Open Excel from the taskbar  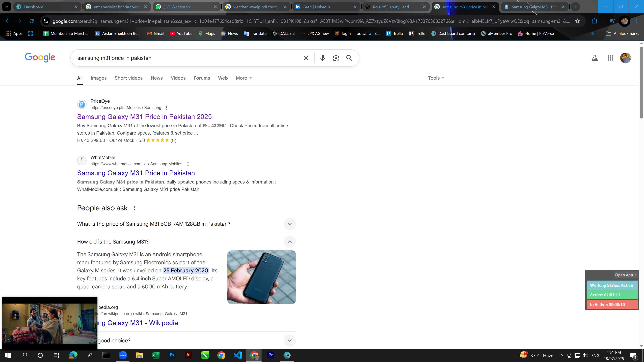coord(155,355)
